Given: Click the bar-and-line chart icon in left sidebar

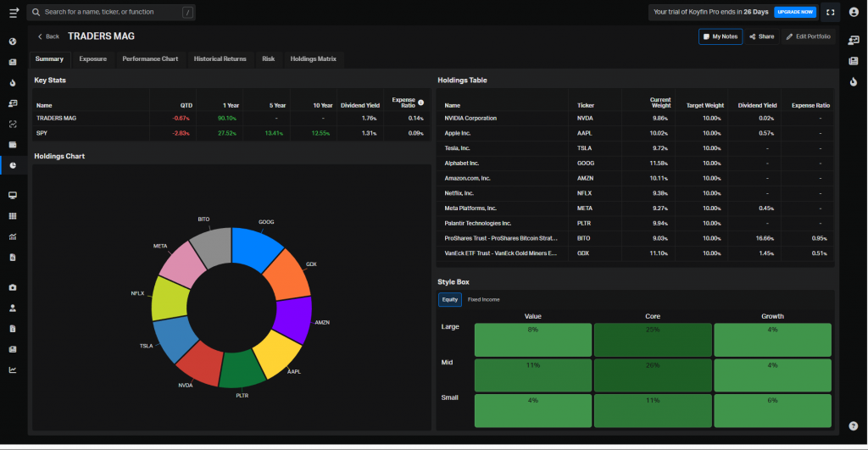Looking at the screenshot, I should pos(13,237).
